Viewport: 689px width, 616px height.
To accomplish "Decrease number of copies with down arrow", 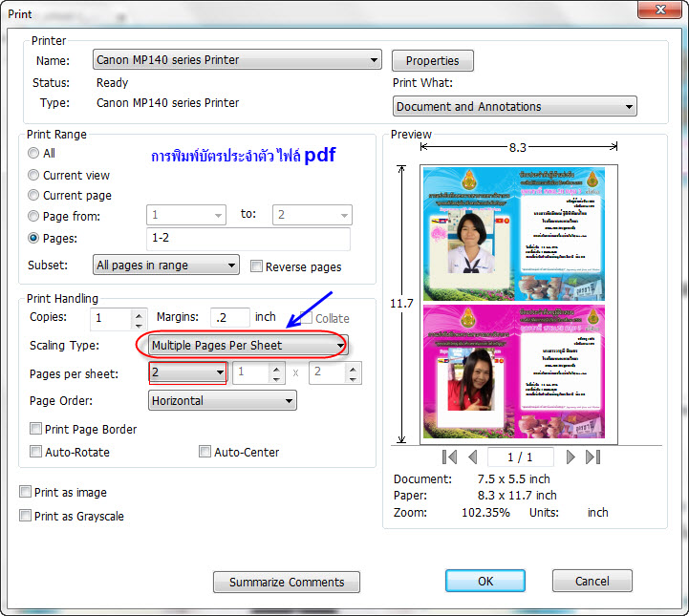I will tap(140, 325).
